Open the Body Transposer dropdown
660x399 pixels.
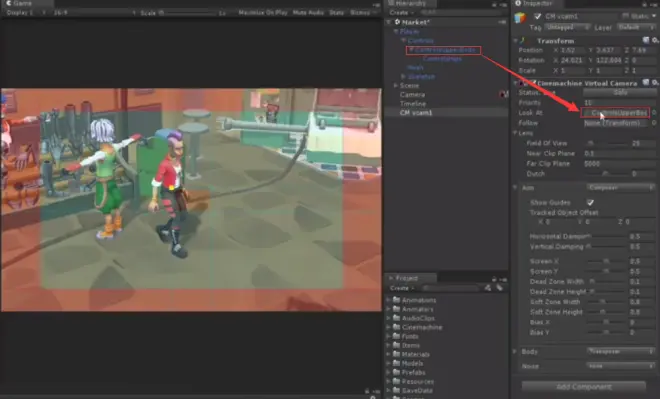click(x=620, y=351)
